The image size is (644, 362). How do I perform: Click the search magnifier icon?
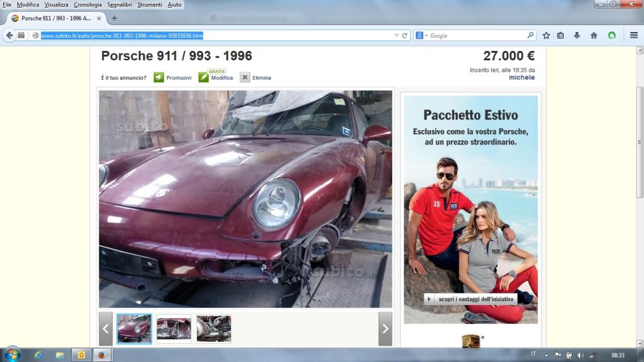(530, 35)
